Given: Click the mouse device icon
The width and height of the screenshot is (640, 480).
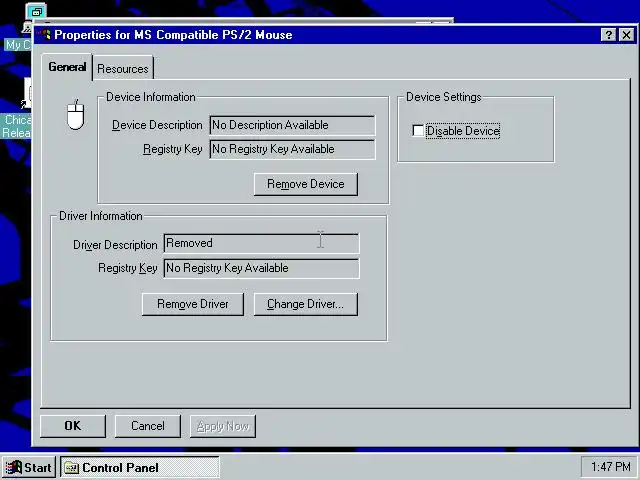Looking at the screenshot, I should tap(76, 115).
